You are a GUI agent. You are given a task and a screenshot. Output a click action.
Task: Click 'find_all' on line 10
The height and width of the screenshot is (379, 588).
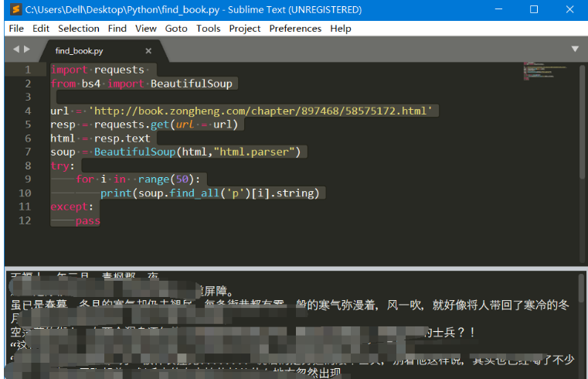(194, 193)
